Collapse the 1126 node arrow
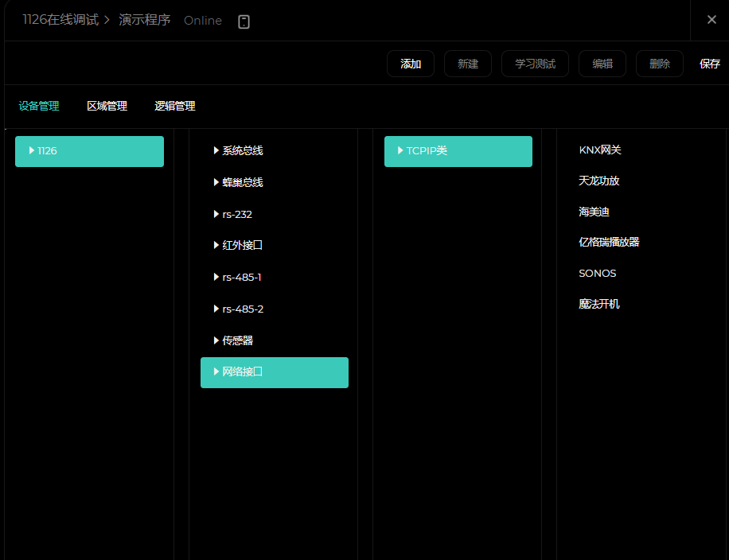Image resolution: width=729 pixels, height=560 pixels. point(32,150)
